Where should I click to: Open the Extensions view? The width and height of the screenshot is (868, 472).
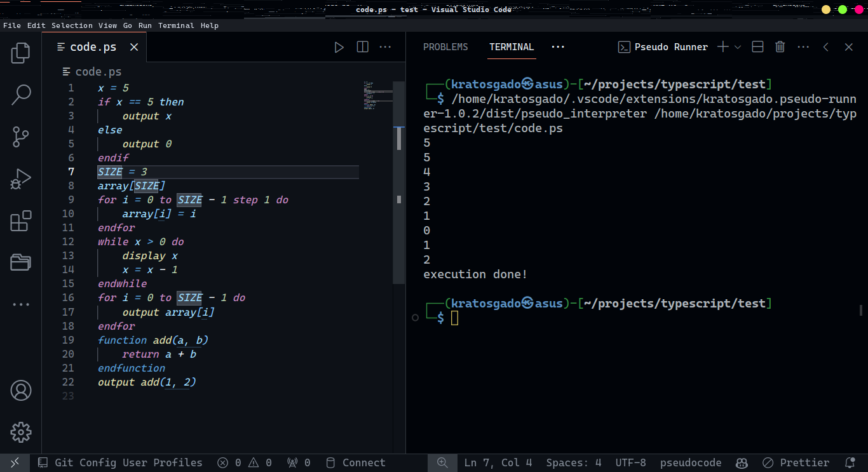click(x=20, y=221)
